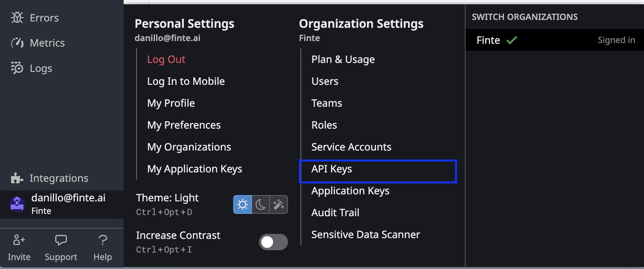Click the Integrations puzzle piece icon

(17, 178)
